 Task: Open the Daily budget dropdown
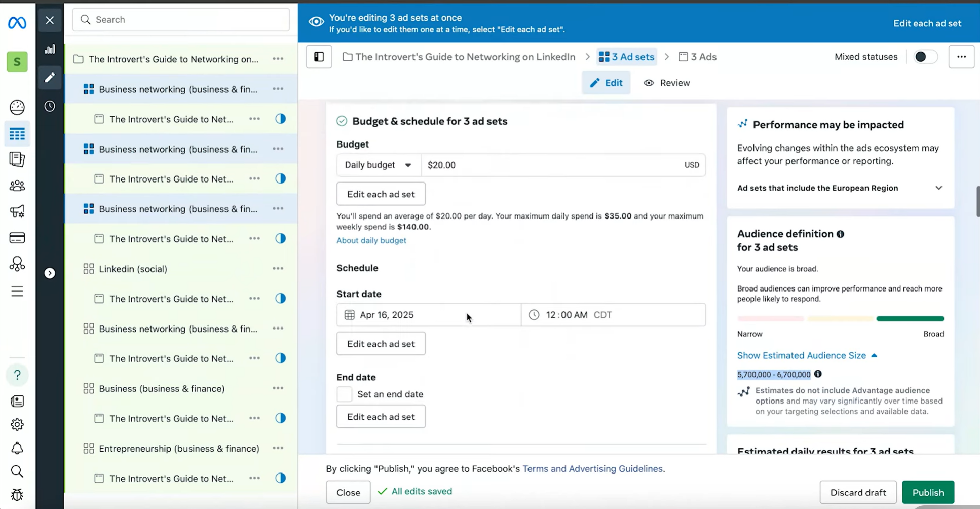[x=378, y=165]
